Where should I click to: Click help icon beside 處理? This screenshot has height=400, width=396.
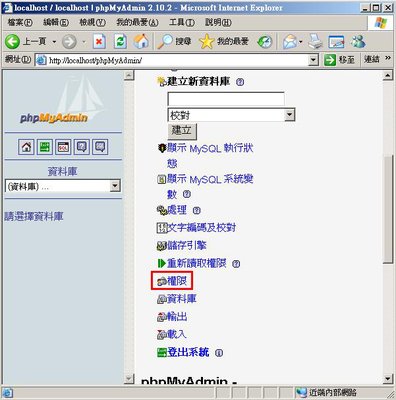pyautogui.click(x=197, y=211)
